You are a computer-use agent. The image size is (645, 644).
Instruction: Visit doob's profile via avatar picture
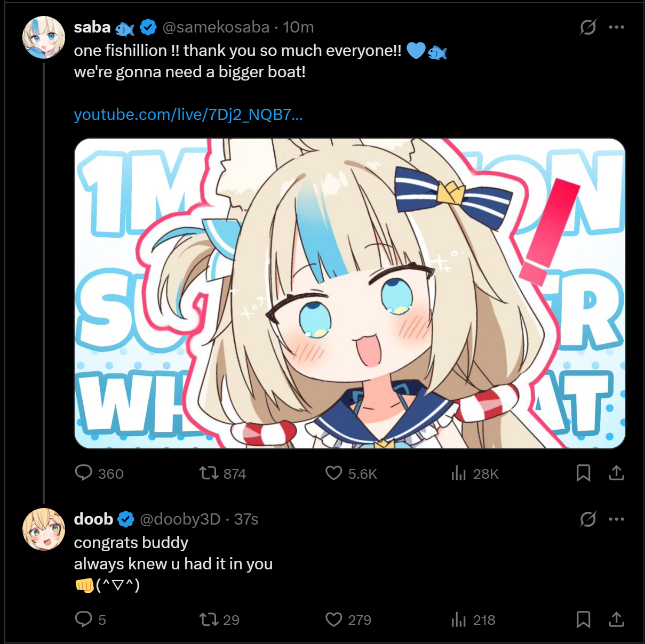(44, 529)
